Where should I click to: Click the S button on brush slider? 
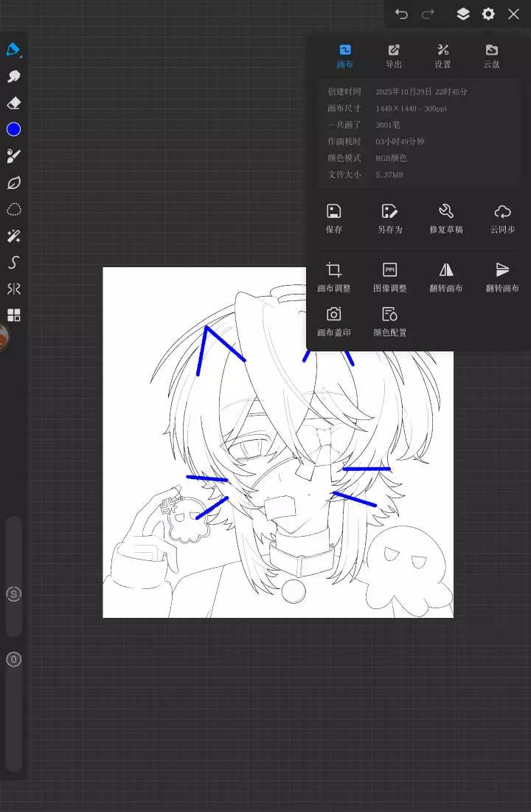pyautogui.click(x=13, y=594)
